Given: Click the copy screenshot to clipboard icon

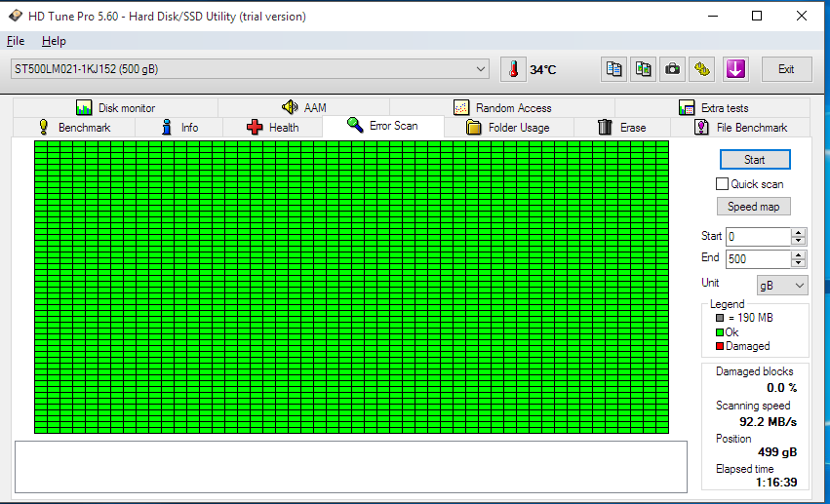Looking at the screenshot, I should [x=643, y=69].
